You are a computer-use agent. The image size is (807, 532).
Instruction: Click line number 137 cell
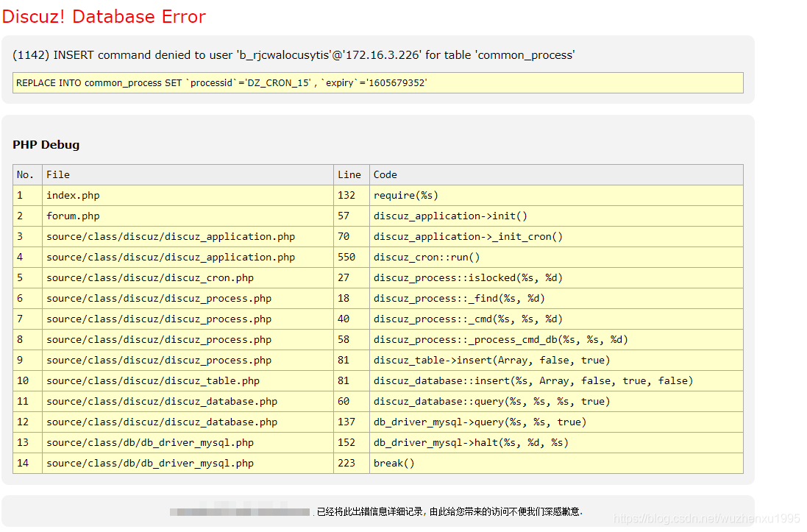point(352,422)
